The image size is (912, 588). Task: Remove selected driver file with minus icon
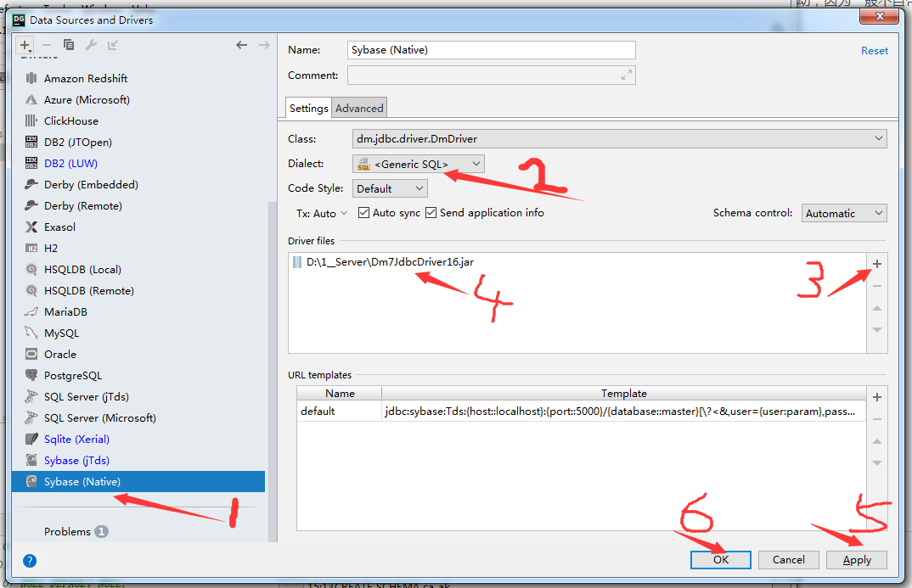[877, 286]
